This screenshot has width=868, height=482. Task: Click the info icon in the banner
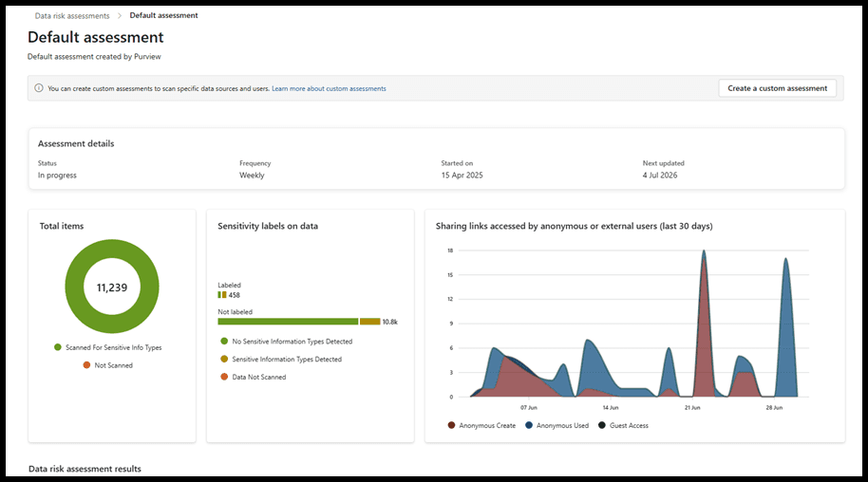pyautogui.click(x=39, y=88)
